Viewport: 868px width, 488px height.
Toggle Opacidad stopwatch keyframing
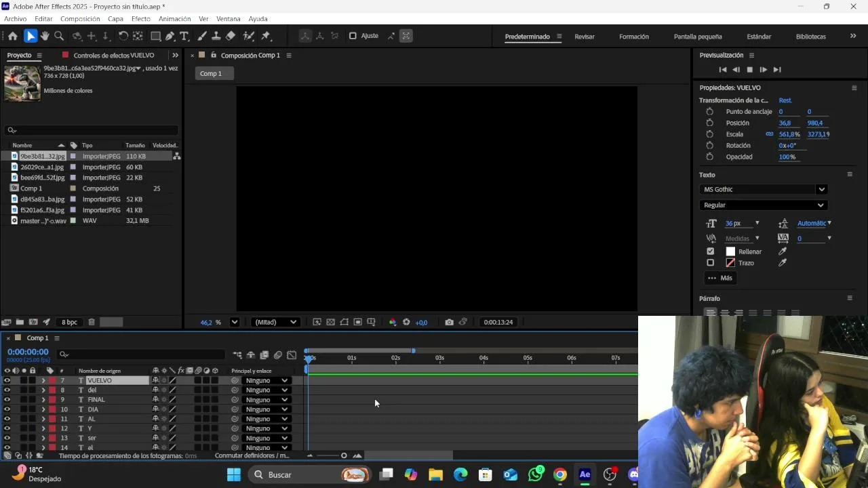[x=709, y=157]
